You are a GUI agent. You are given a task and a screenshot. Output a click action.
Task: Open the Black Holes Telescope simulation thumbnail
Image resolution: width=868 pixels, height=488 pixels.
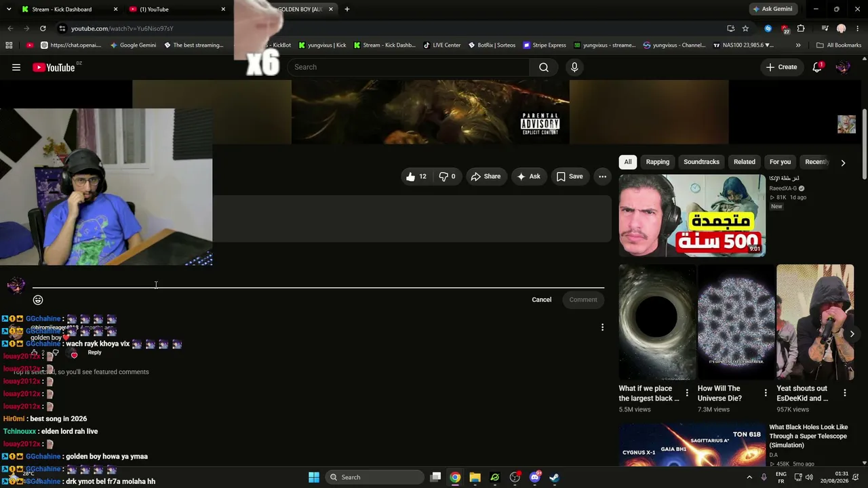coord(692,445)
